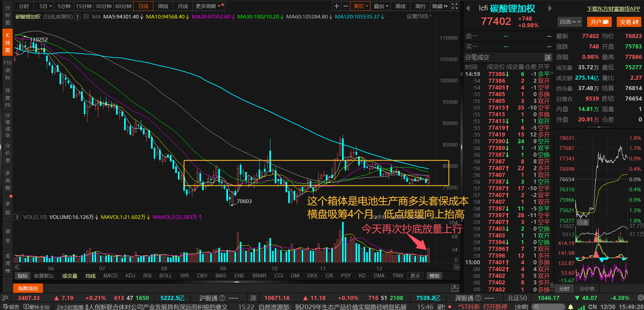Expand the 更多周期 dropdown
Screen dimensions: 644x310
pyautogui.click(x=208, y=6)
